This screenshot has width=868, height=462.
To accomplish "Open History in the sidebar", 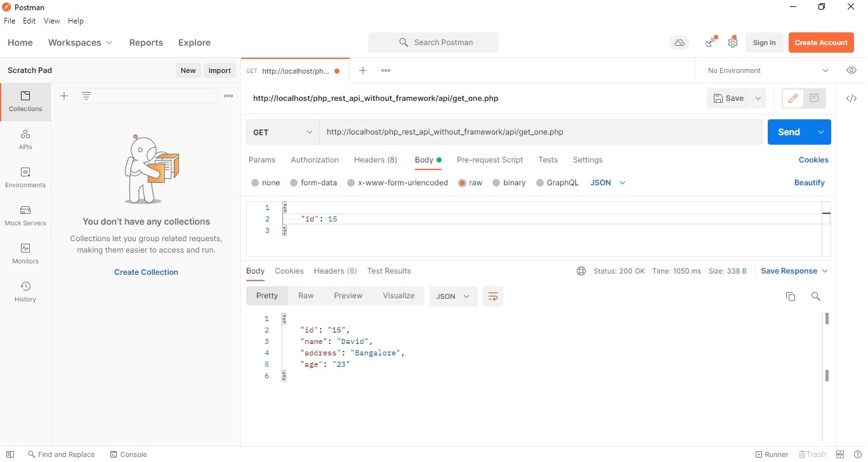I will click(25, 291).
